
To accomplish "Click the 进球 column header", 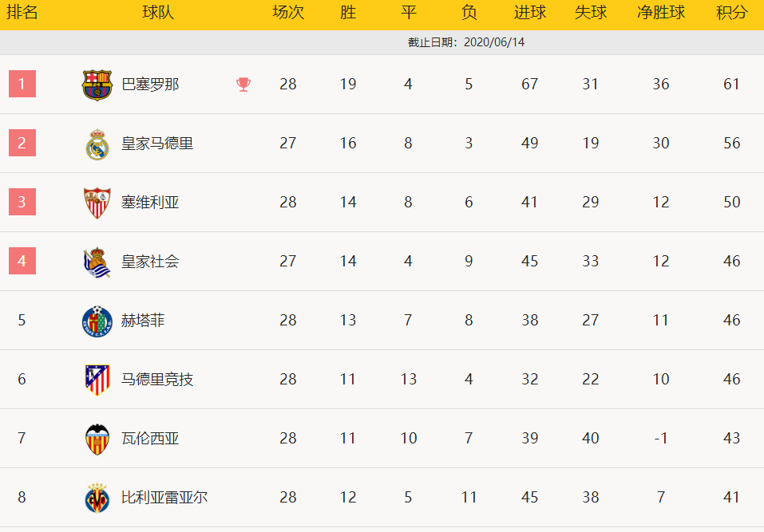I will pyautogui.click(x=529, y=12).
